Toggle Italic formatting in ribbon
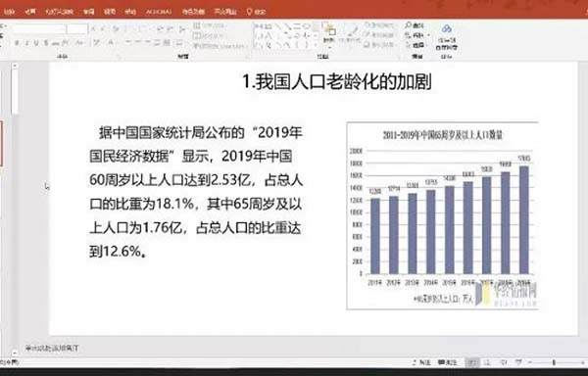The height and width of the screenshot is (376, 588). click(26, 43)
